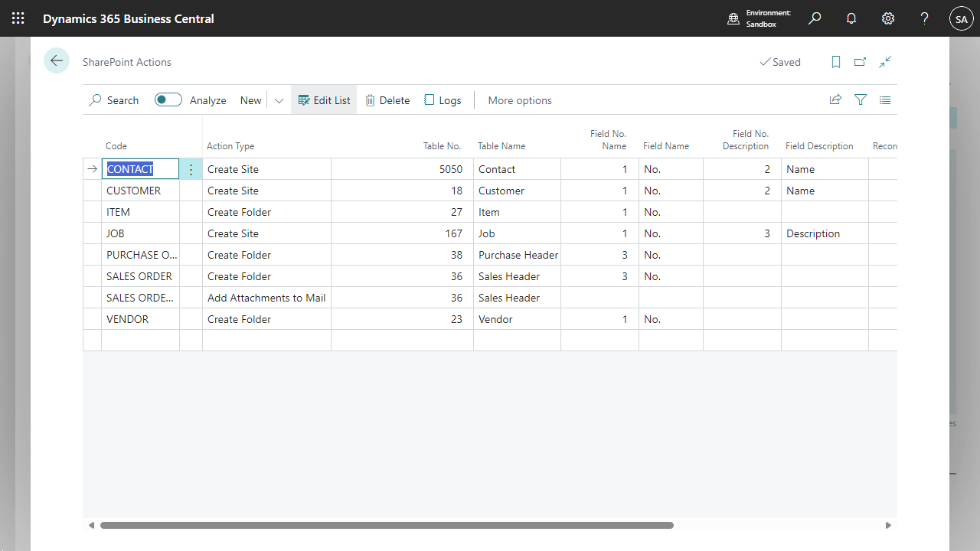Click the Vendor table name cell

(x=517, y=319)
